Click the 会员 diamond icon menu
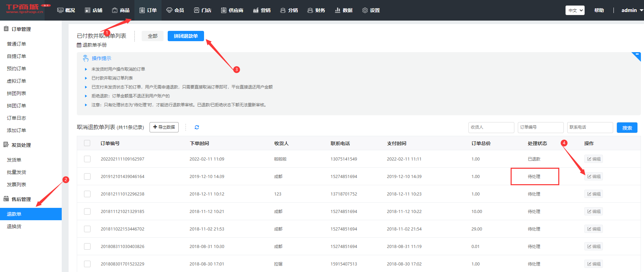Screen dimensions: 644x272 pos(175,10)
